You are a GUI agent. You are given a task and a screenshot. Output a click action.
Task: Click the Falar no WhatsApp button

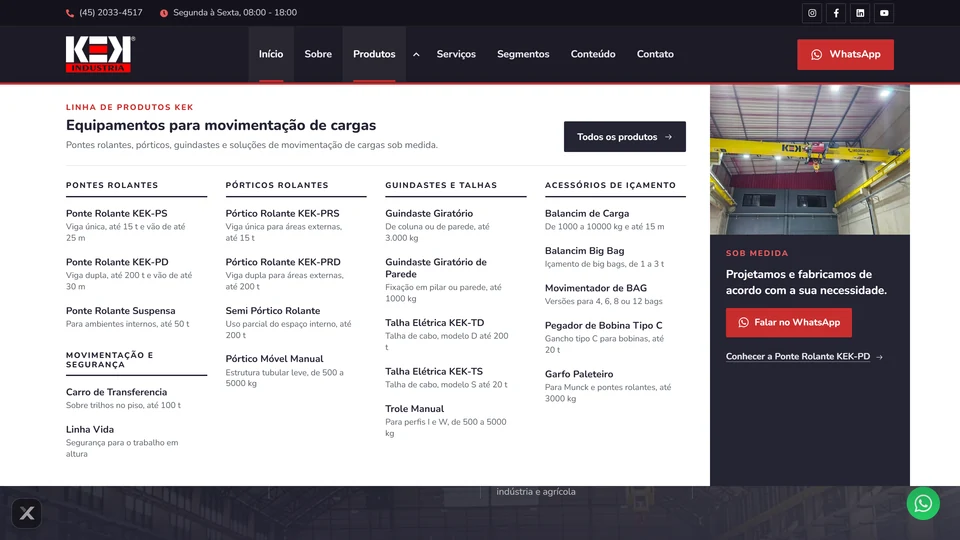click(789, 323)
